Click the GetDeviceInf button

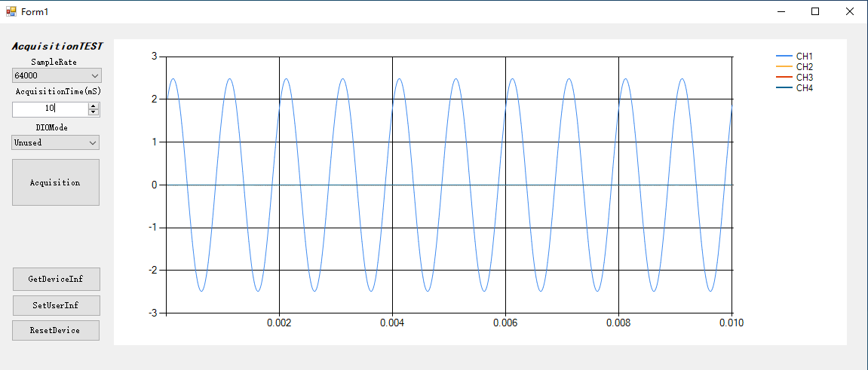tap(56, 279)
